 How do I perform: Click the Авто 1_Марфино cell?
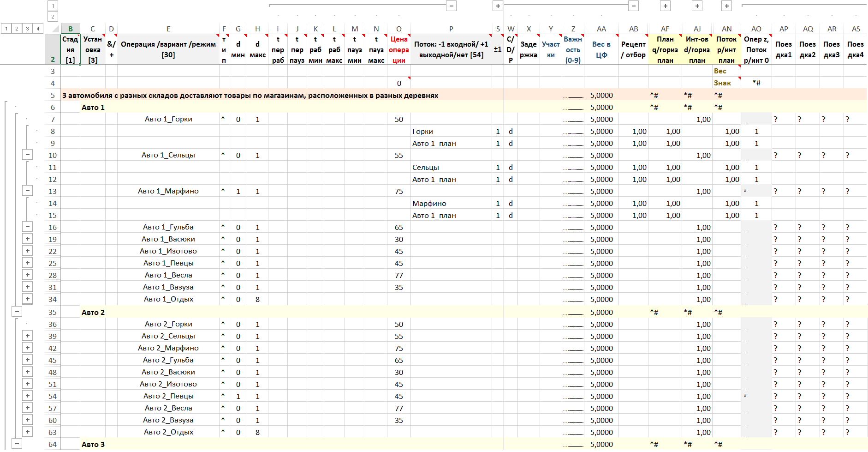pos(168,191)
